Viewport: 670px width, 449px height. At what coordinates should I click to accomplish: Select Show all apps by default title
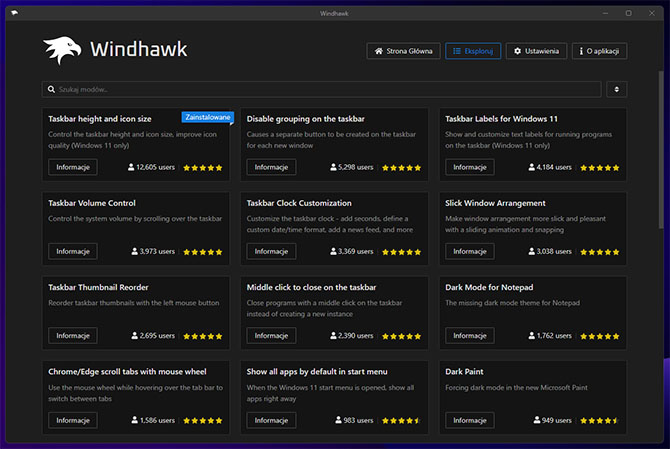317,372
